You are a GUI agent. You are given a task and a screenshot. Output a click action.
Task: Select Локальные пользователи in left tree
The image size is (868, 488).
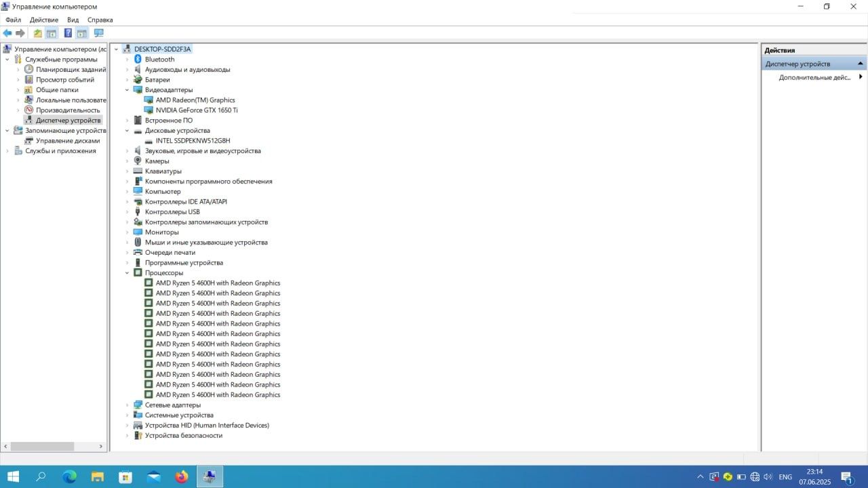(x=71, y=100)
